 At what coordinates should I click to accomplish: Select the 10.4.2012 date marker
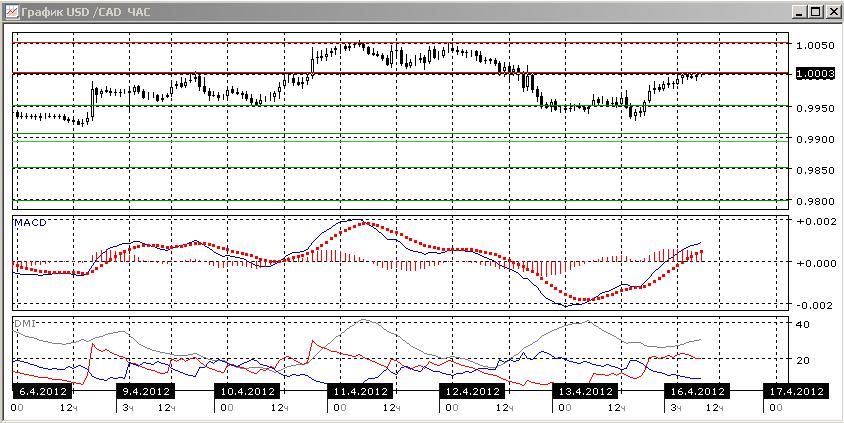[x=248, y=391]
